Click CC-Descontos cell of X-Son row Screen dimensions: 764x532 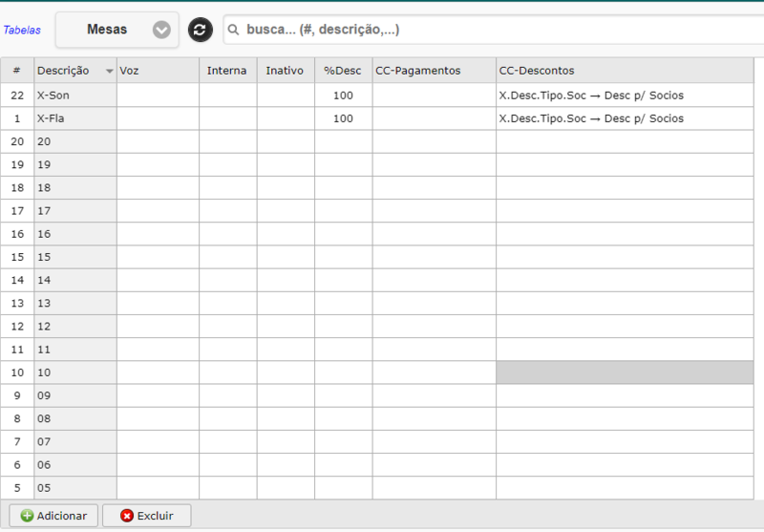click(x=625, y=96)
